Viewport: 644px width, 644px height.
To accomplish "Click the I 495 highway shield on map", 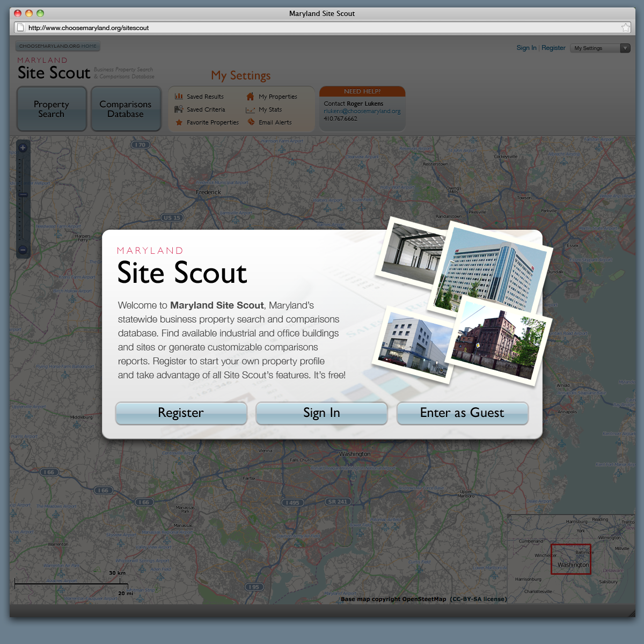I will tap(293, 503).
